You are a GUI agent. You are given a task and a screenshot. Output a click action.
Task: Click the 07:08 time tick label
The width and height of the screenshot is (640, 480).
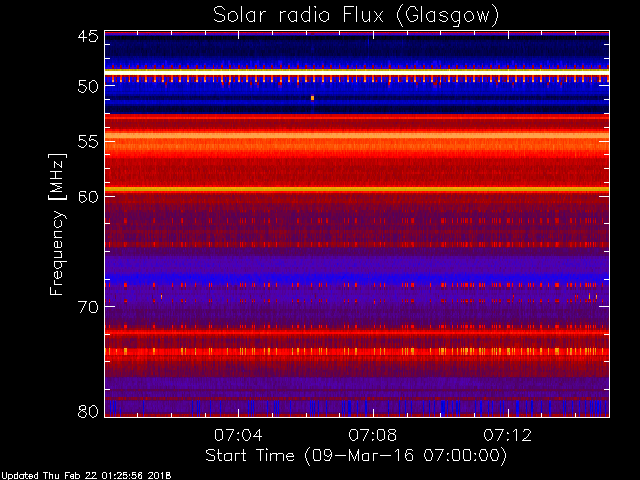point(373,435)
